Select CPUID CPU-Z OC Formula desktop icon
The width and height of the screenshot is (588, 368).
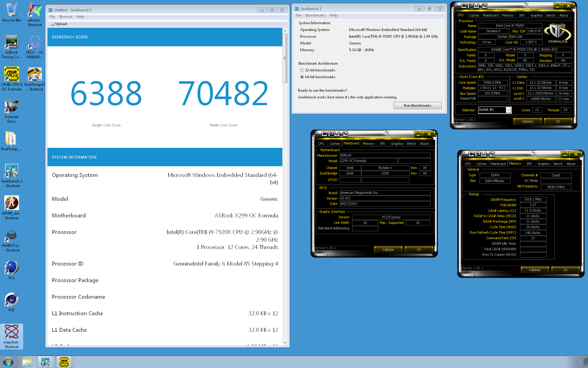[12, 79]
